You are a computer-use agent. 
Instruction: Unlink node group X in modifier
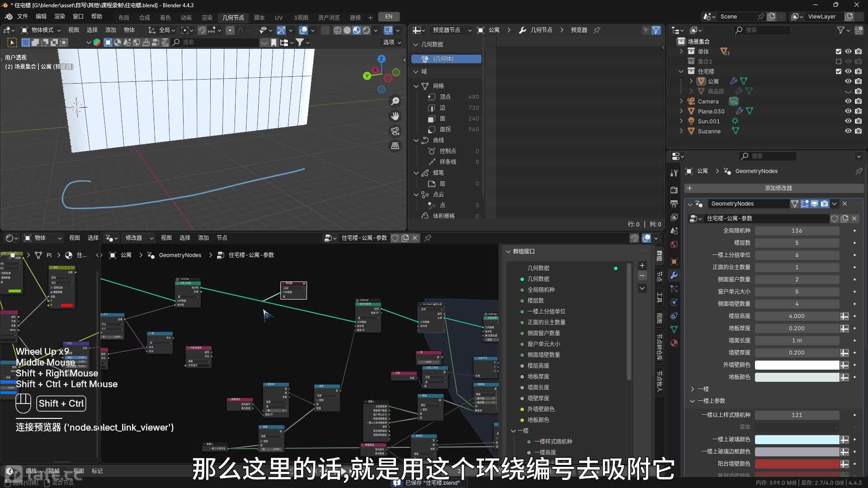click(854, 219)
